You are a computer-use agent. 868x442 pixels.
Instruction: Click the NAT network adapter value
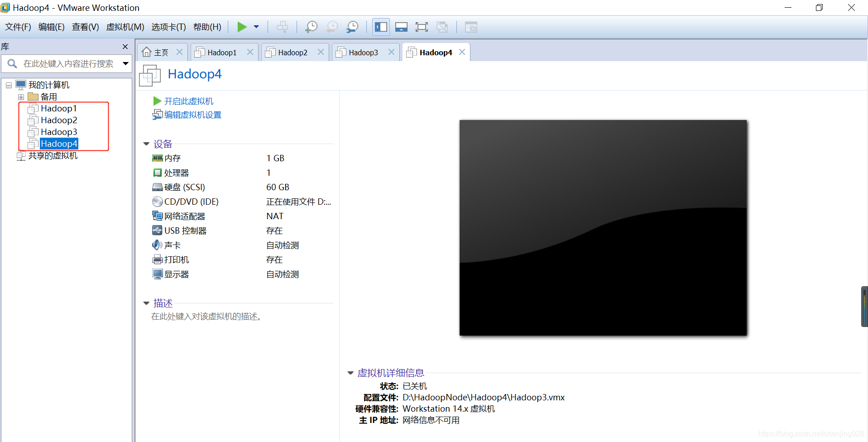tap(275, 216)
